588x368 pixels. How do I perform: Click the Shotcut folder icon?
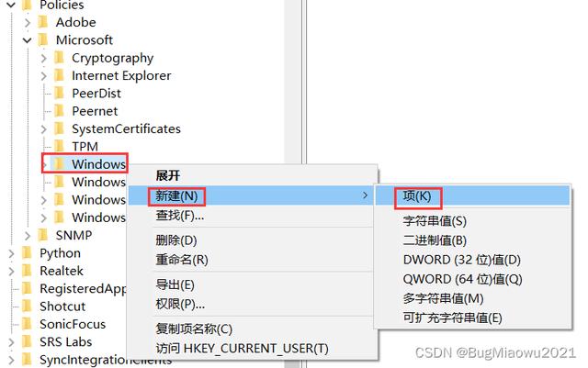pyautogui.click(x=27, y=307)
